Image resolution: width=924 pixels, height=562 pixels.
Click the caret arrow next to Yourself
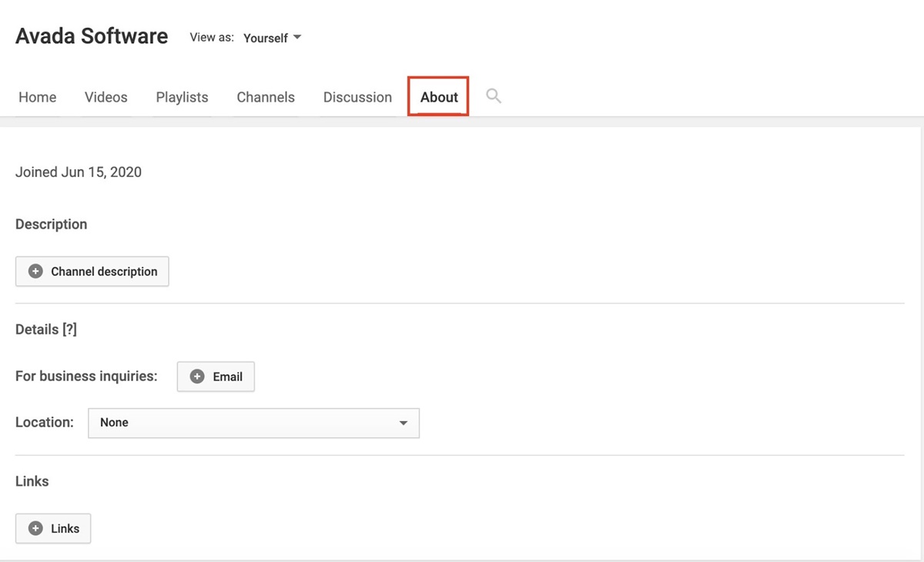coord(297,38)
